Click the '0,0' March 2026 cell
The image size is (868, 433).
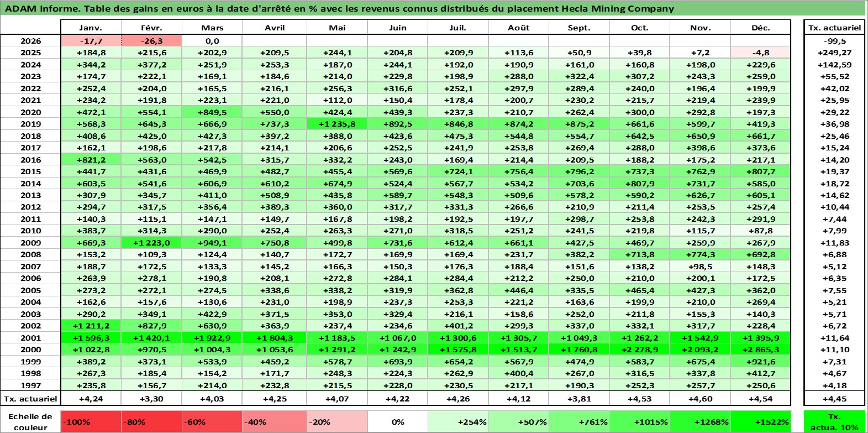pyautogui.click(x=212, y=41)
